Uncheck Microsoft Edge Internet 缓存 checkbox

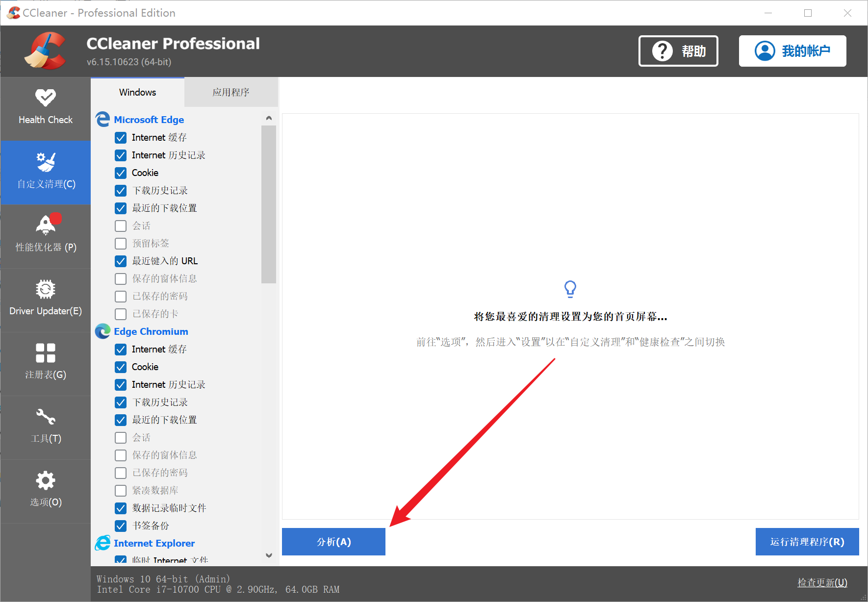pyautogui.click(x=121, y=138)
